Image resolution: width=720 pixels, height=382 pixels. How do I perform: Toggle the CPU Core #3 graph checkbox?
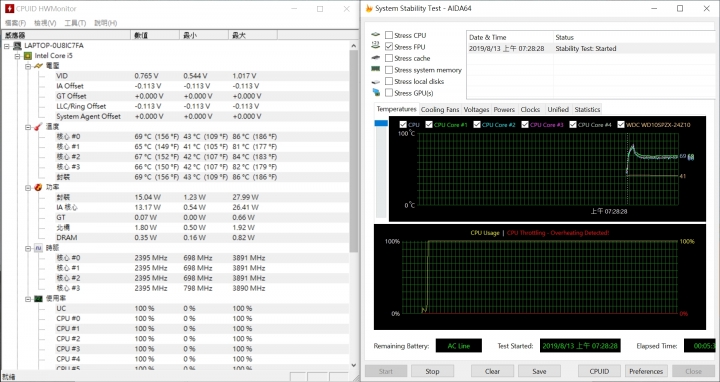(x=525, y=124)
